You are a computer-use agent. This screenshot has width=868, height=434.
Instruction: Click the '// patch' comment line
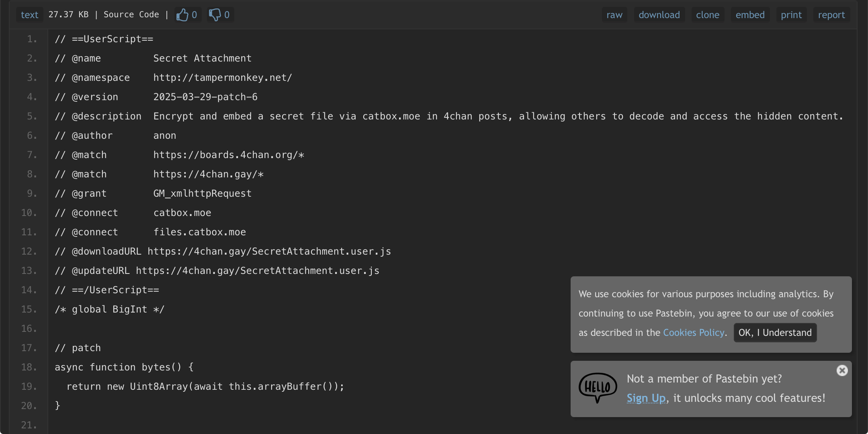pos(78,348)
